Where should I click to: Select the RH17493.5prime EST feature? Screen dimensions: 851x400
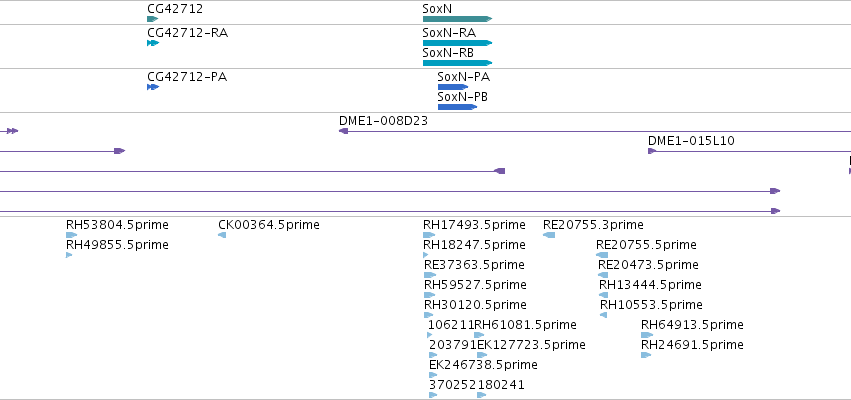tap(429, 235)
